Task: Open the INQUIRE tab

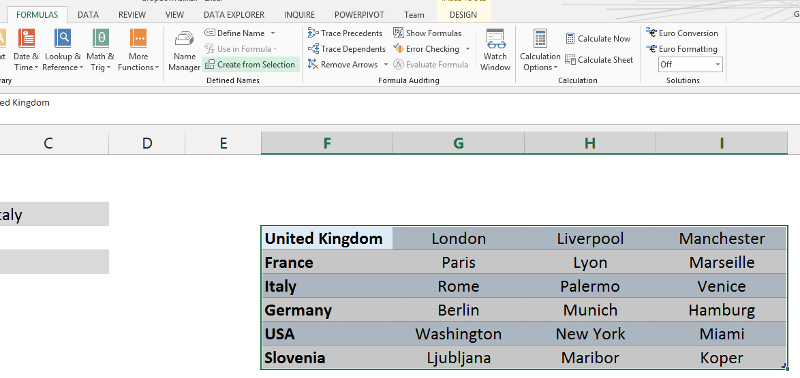Action: (299, 15)
